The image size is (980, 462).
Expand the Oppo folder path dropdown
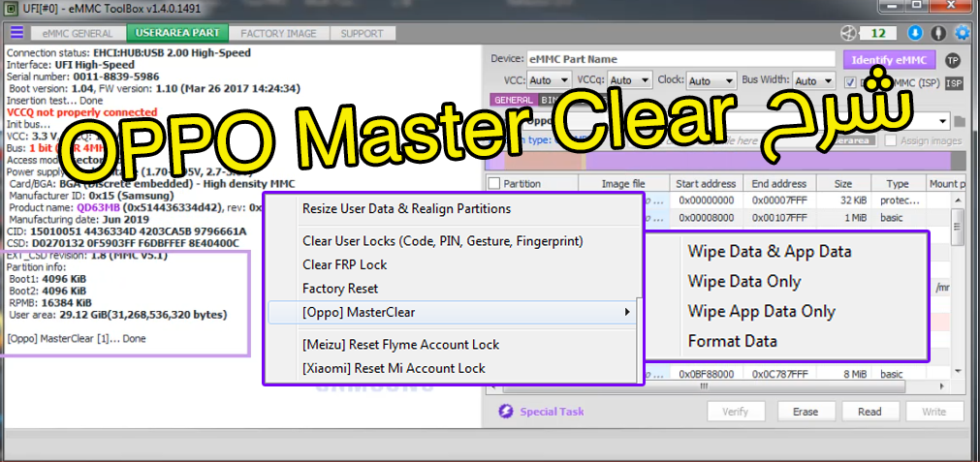point(942,122)
